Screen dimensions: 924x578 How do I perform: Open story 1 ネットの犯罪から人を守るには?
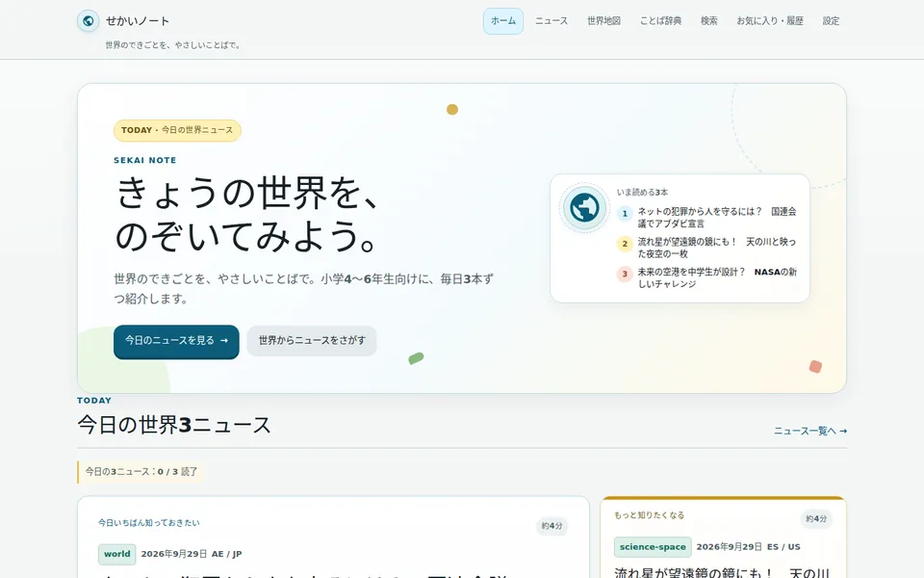717,217
